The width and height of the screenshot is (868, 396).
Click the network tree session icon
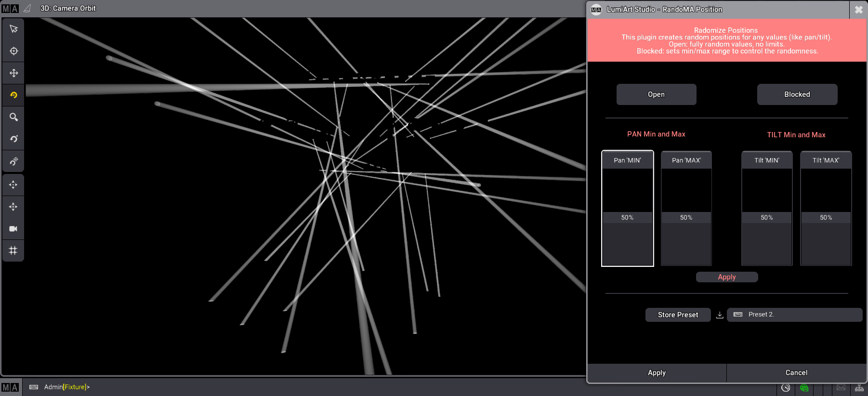[859, 388]
